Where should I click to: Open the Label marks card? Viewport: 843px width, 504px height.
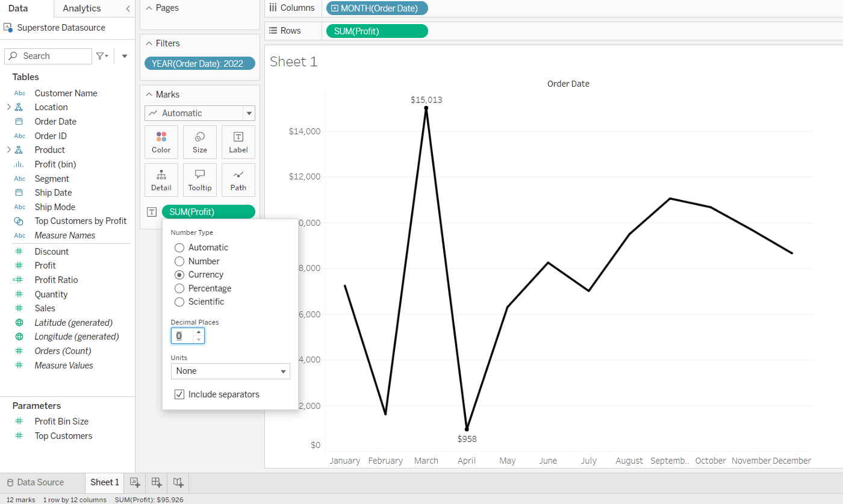click(x=238, y=142)
